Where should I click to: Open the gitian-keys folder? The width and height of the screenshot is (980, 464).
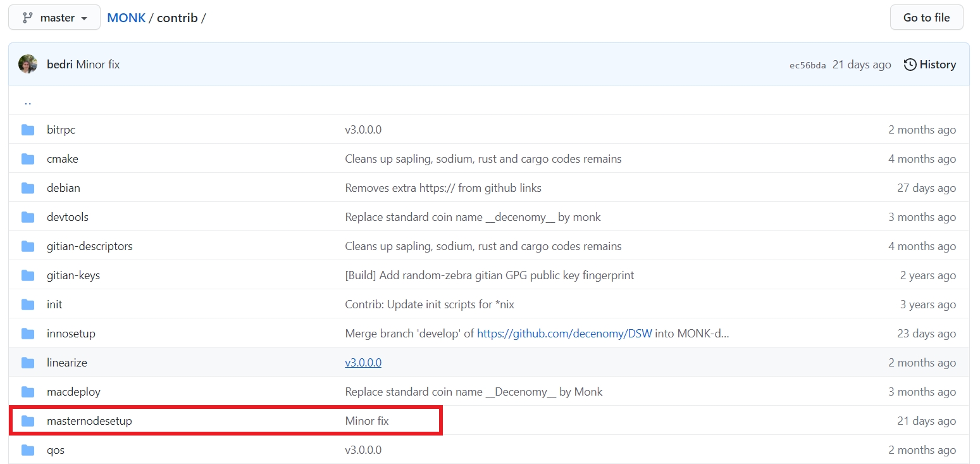(73, 275)
